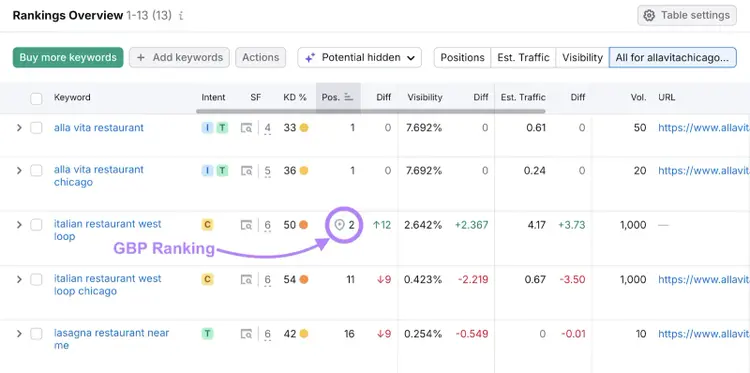Sort by the Visibility column header
750x373 pixels.
[x=425, y=98]
